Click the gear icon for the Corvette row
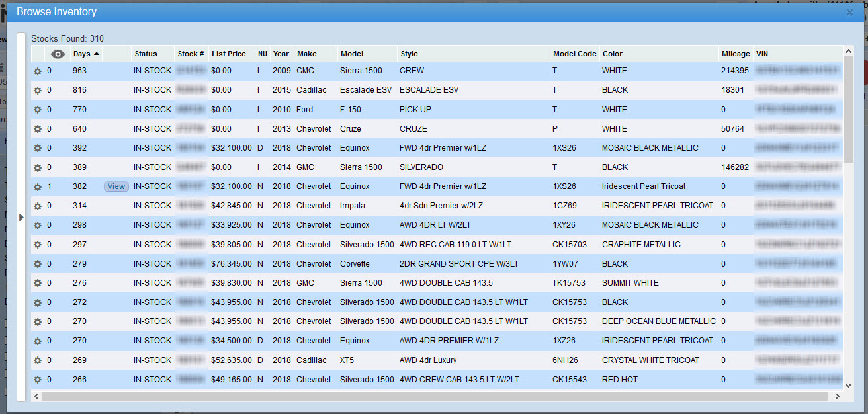 (38, 264)
